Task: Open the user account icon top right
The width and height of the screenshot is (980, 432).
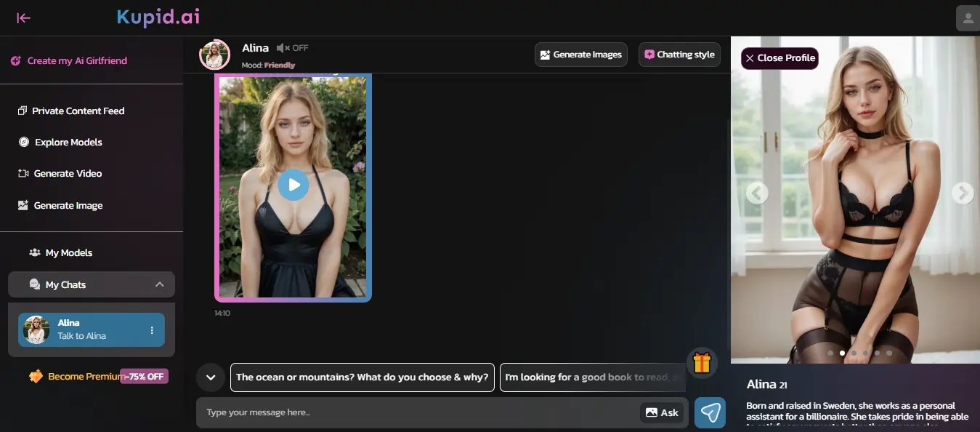Action: click(968, 17)
